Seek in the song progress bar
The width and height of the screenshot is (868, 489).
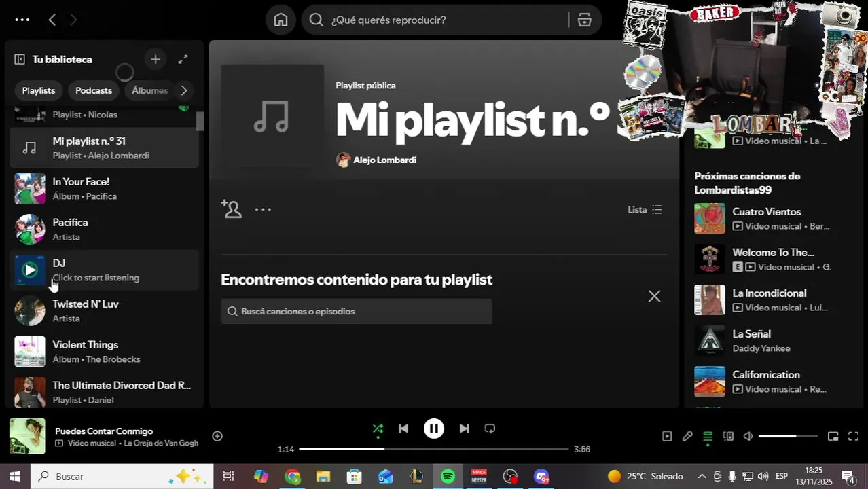pos(434,449)
